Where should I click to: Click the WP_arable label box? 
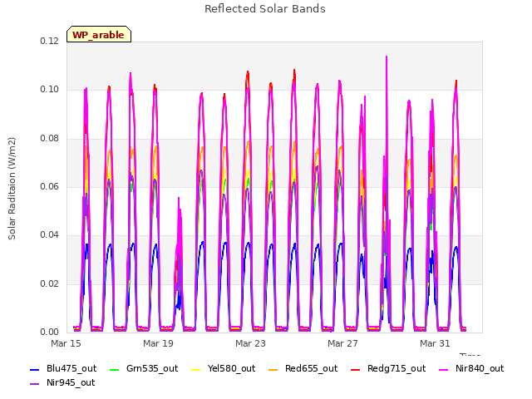(99, 34)
